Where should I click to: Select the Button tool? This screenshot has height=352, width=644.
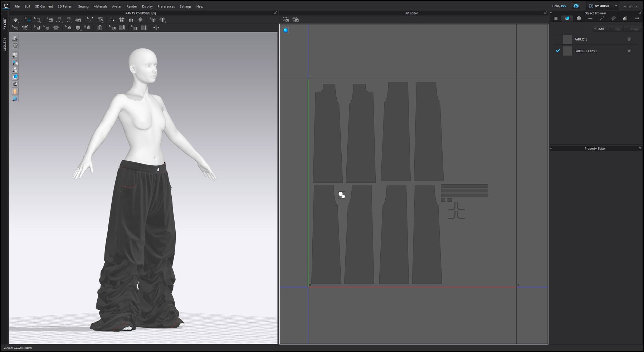click(78, 28)
